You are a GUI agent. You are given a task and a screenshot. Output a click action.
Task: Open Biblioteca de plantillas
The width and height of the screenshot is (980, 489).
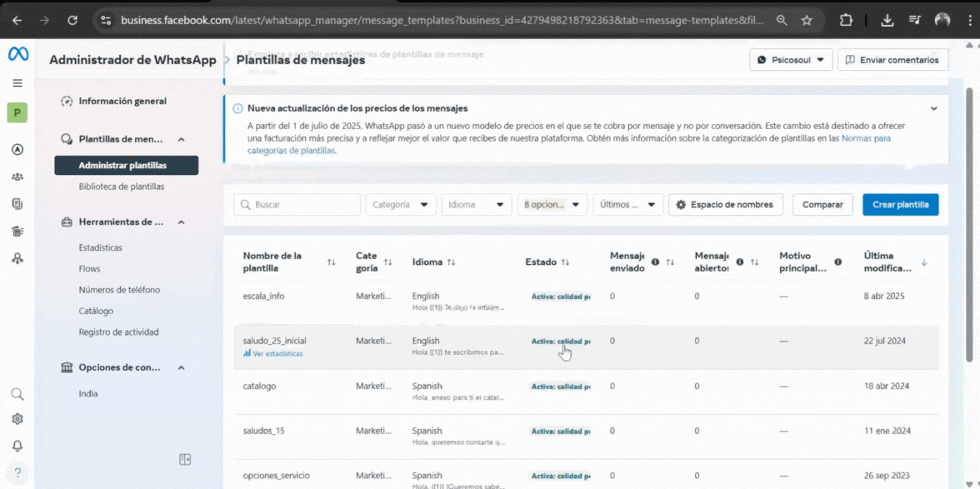(x=122, y=186)
